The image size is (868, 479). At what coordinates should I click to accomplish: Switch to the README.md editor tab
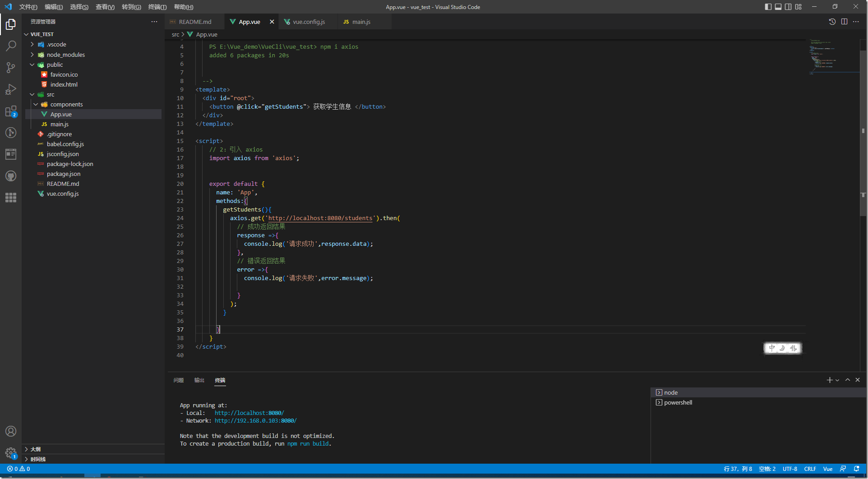coord(195,22)
